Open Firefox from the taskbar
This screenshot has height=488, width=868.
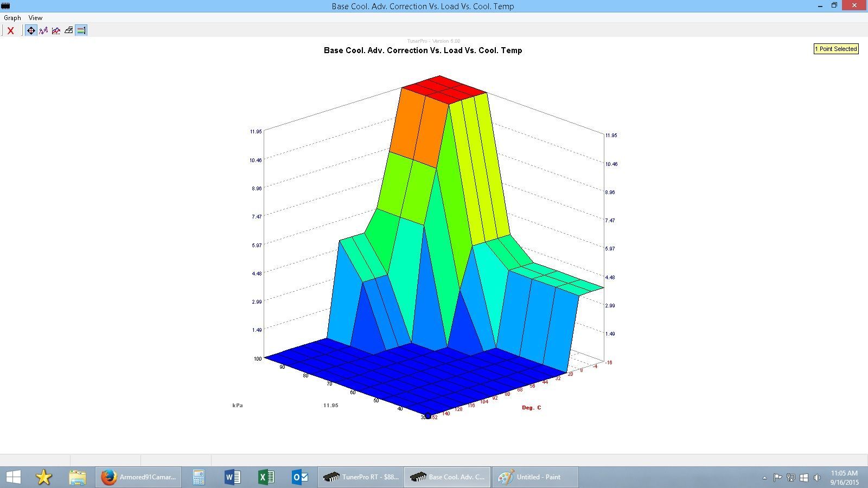point(139,477)
